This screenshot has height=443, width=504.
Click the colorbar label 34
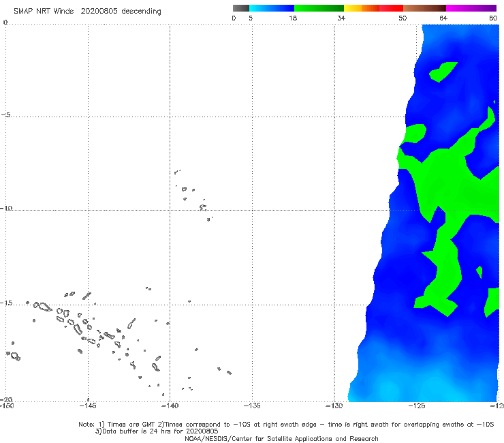341,18
